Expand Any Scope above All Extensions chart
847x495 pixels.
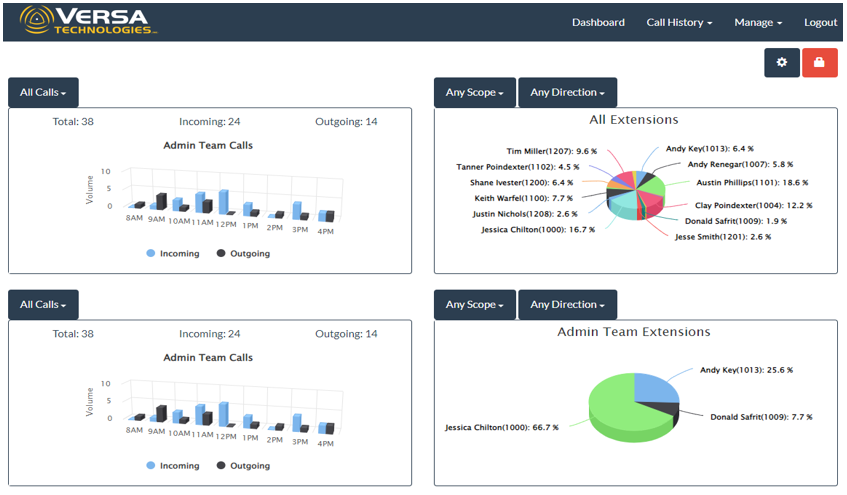click(474, 93)
